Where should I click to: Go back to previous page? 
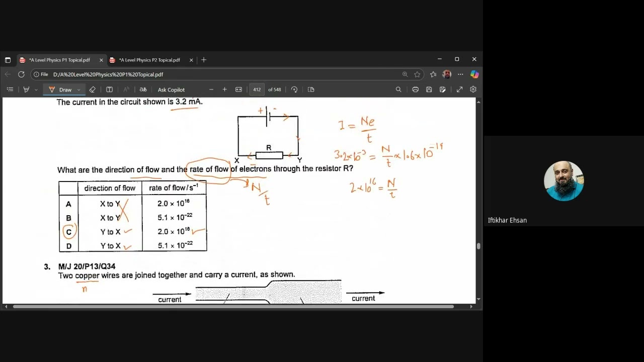[x=8, y=74]
